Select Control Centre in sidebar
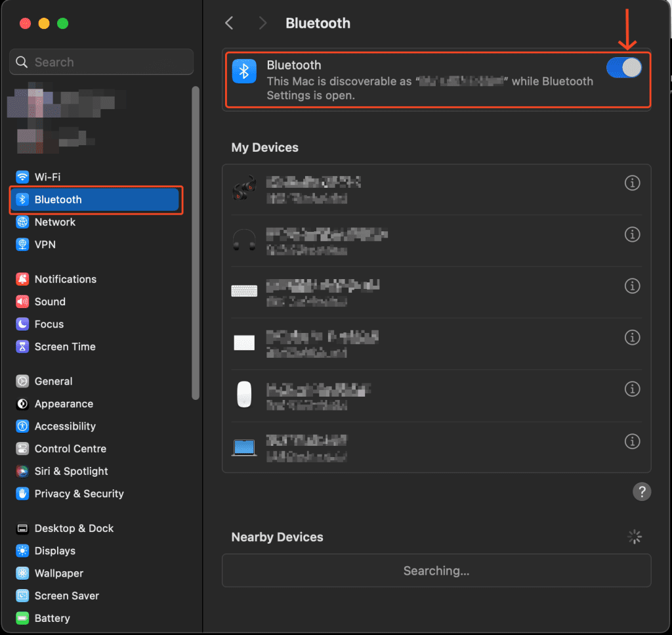The width and height of the screenshot is (672, 635). tap(70, 449)
